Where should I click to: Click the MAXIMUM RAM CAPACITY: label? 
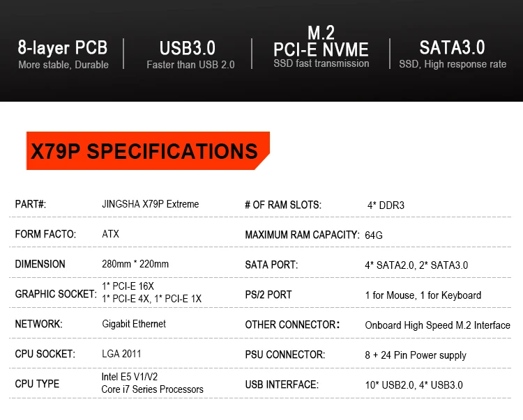(x=302, y=235)
